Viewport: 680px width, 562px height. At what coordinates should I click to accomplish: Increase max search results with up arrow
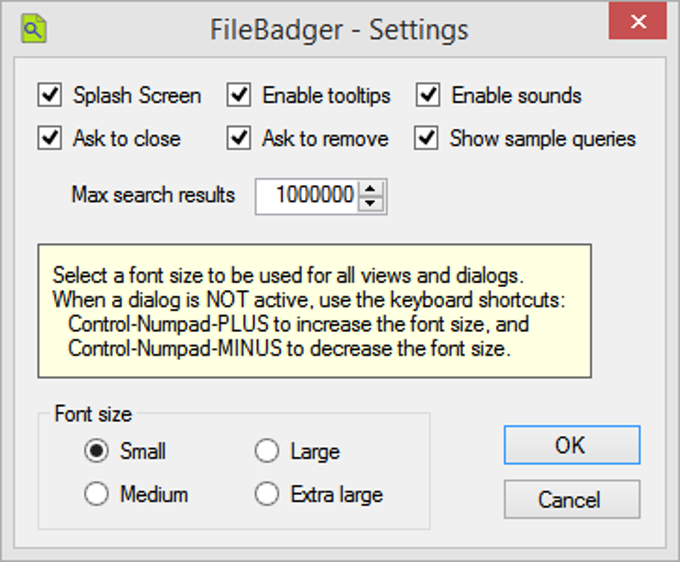click(x=370, y=189)
